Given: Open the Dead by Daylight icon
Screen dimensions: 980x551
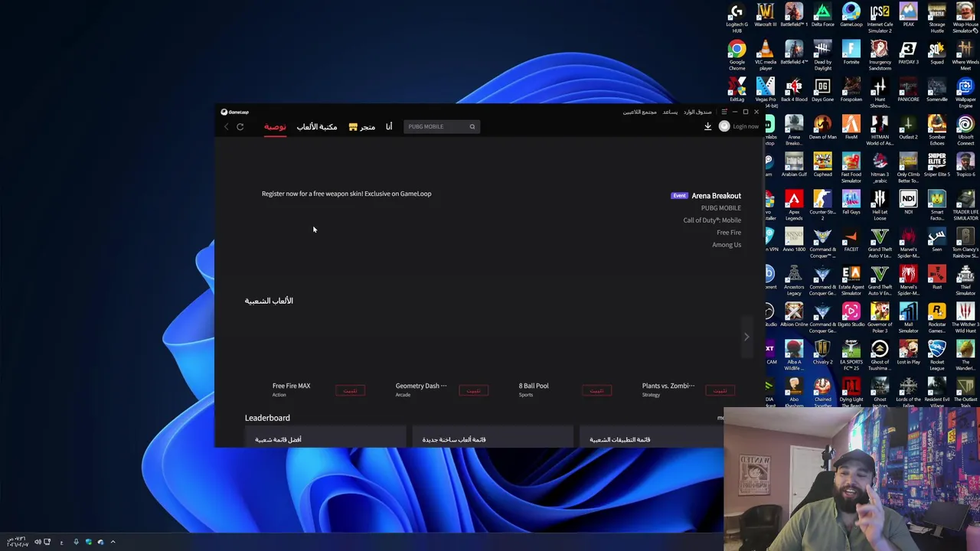Looking at the screenshot, I should tap(822, 56).
